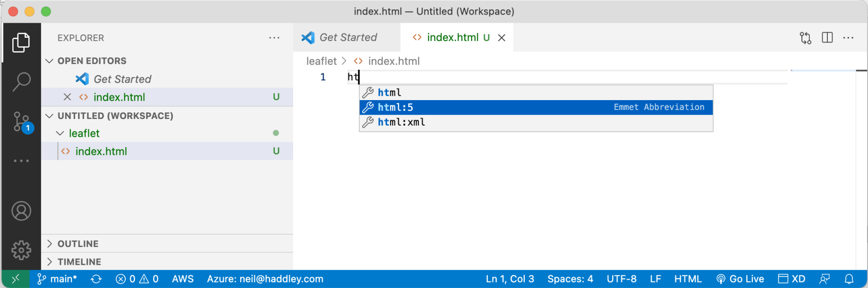Screen dimensions: 868x288
Task: Open the Search view in activity bar
Action: (x=21, y=82)
